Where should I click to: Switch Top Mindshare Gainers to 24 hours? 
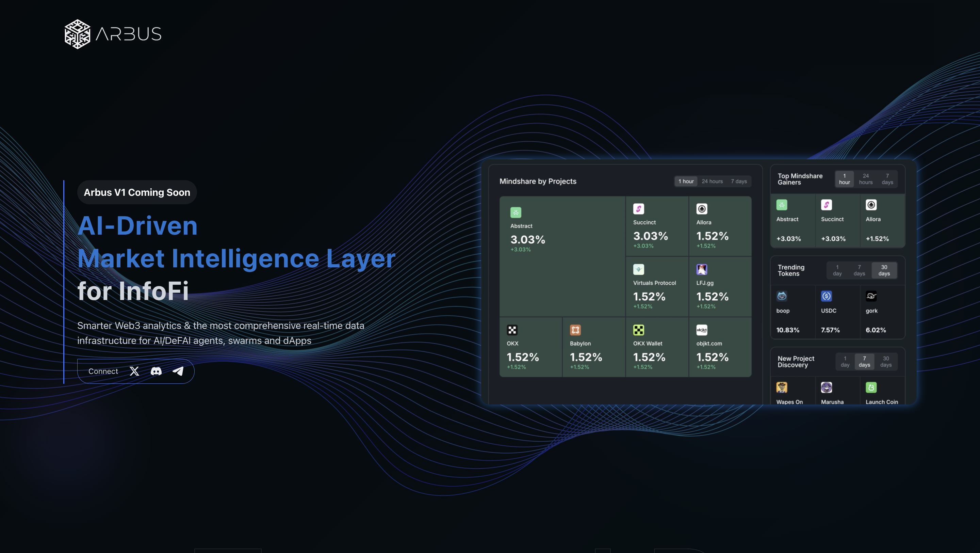coord(865,179)
